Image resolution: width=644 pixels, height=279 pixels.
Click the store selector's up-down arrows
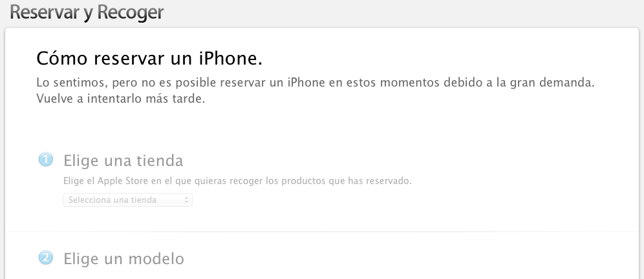pos(186,200)
